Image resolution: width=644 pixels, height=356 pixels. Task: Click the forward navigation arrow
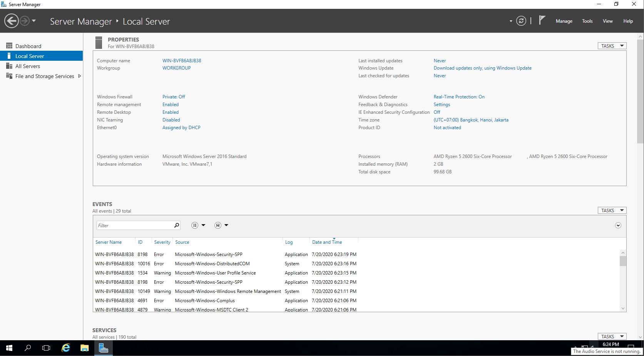click(x=25, y=21)
